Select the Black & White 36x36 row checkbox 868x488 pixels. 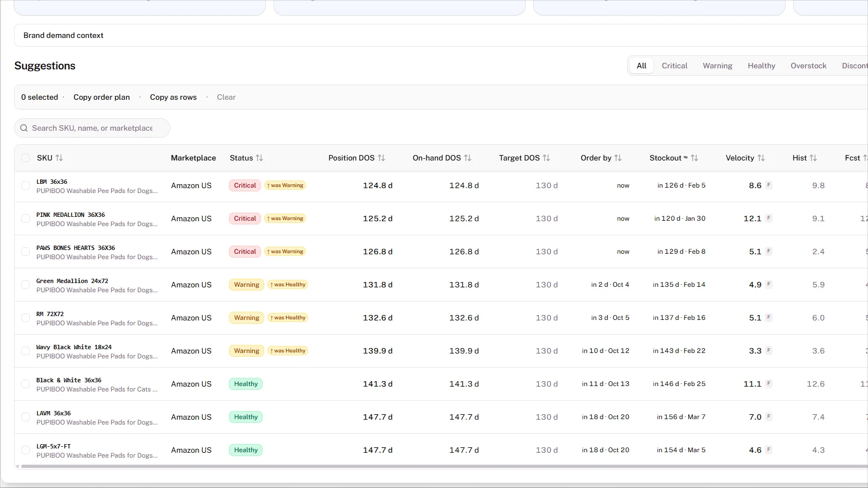[25, 384]
